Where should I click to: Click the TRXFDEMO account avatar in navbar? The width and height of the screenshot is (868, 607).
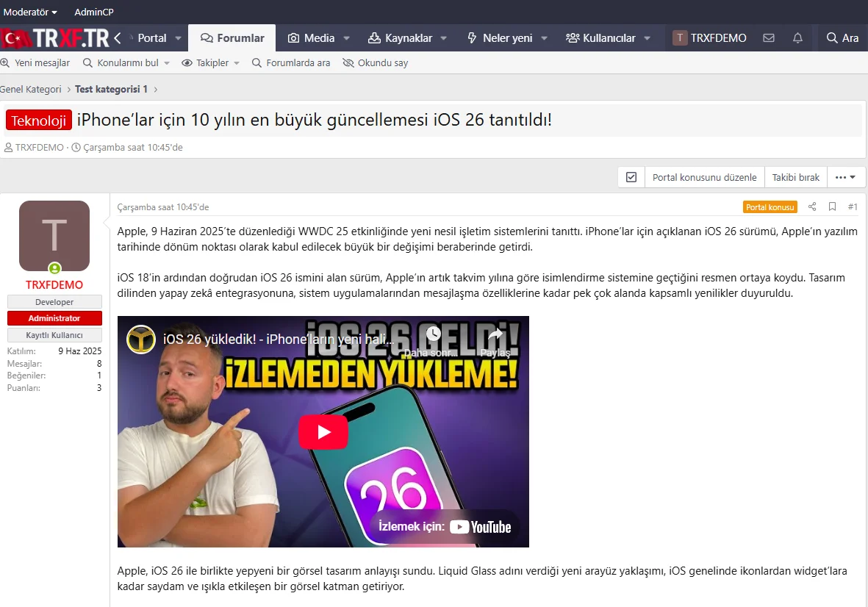pyautogui.click(x=680, y=37)
